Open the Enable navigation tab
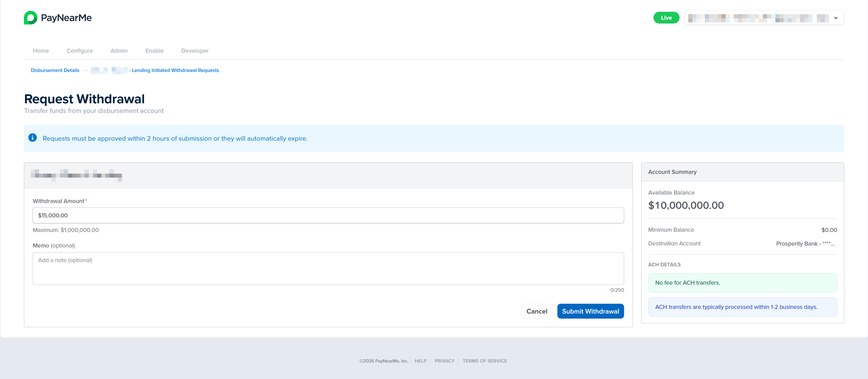This screenshot has height=379, width=868. point(154,51)
